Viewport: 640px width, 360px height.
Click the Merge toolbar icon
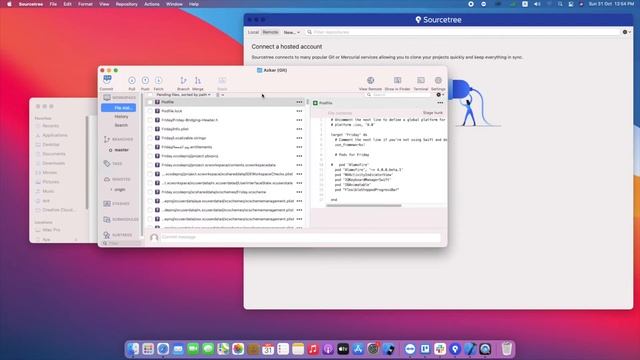click(198, 80)
